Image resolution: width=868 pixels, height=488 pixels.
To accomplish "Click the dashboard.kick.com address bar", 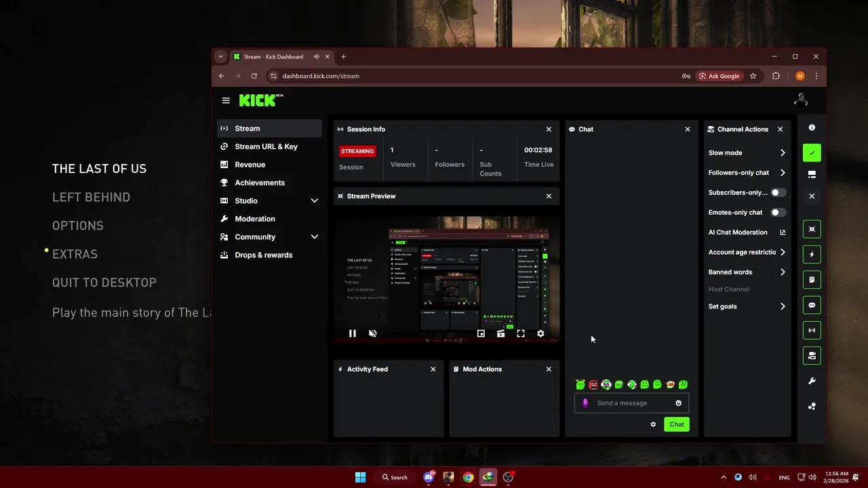I will click(475, 76).
